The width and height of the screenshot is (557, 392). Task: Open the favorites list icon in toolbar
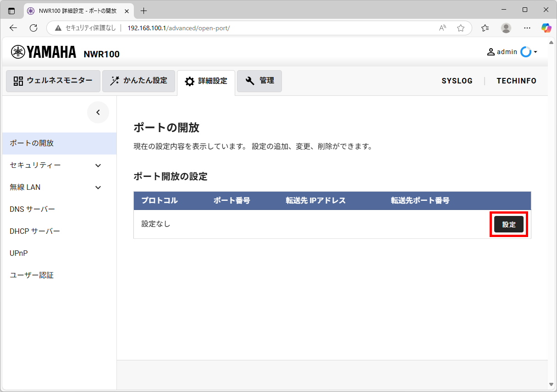pos(485,28)
